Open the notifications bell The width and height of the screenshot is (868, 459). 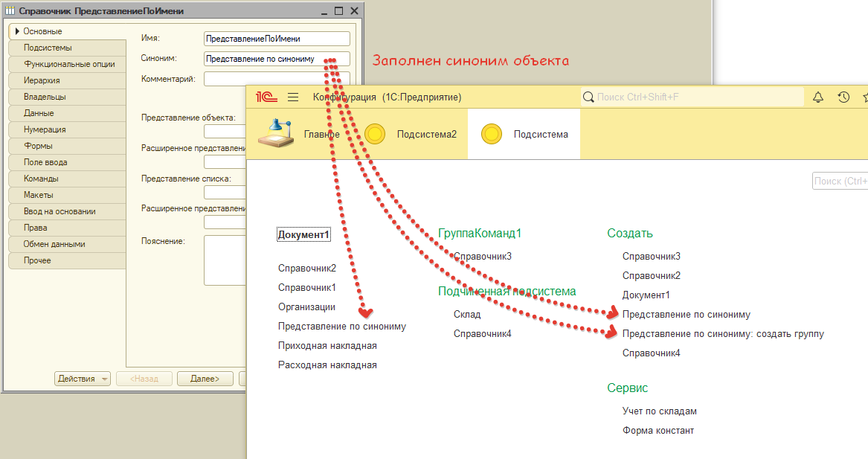click(817, 97)
